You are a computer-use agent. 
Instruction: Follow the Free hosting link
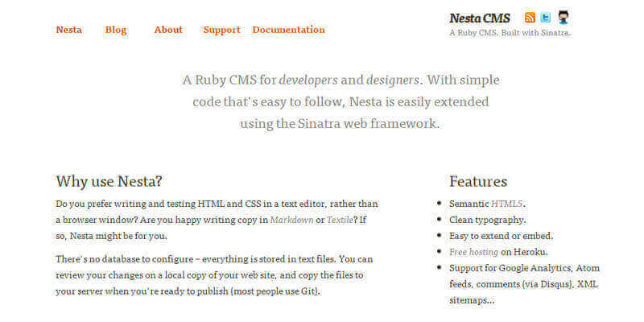pos(473,252)
